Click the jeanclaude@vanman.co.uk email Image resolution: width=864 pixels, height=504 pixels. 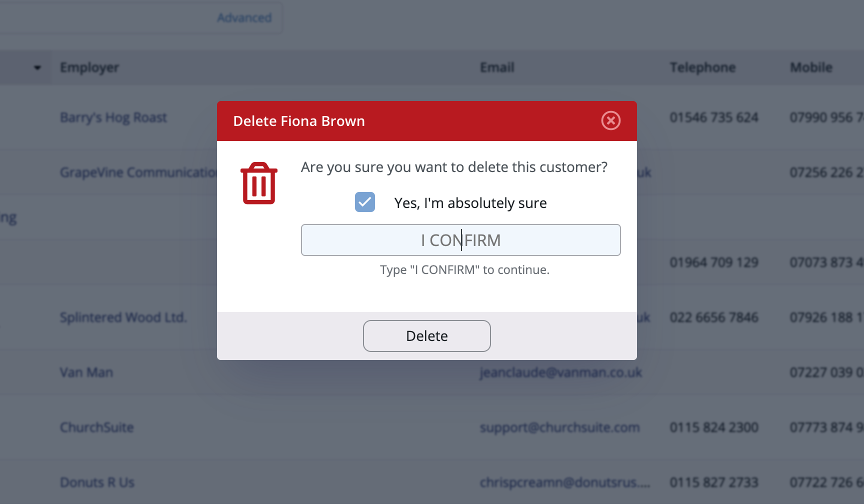(561, 372)
